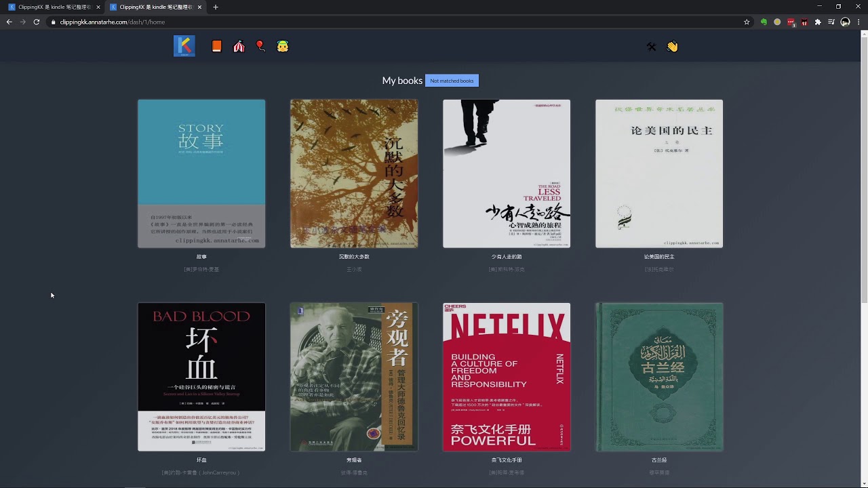868x488 pixels.
Task: Go back in browser history
Action: 9,22
